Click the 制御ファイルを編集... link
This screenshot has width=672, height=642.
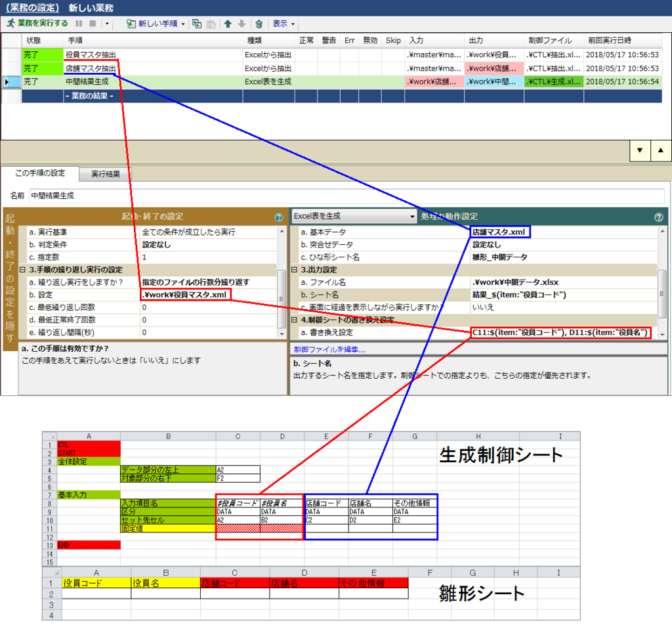[329, 350]
